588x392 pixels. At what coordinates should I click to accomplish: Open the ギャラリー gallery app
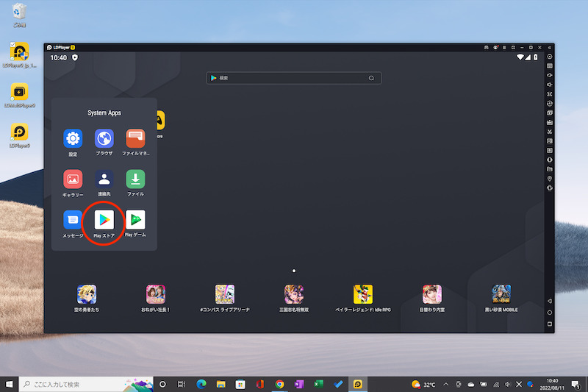tap(73, 179)
